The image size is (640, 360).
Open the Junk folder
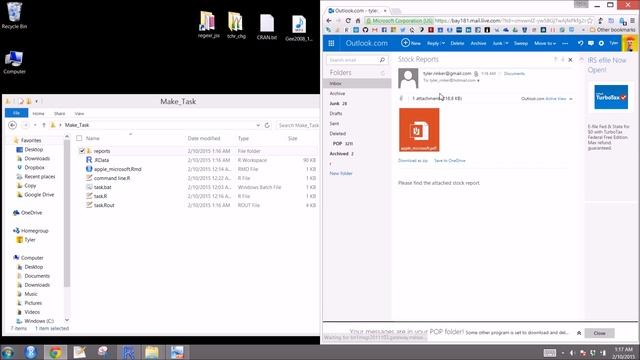pos(338,104)
